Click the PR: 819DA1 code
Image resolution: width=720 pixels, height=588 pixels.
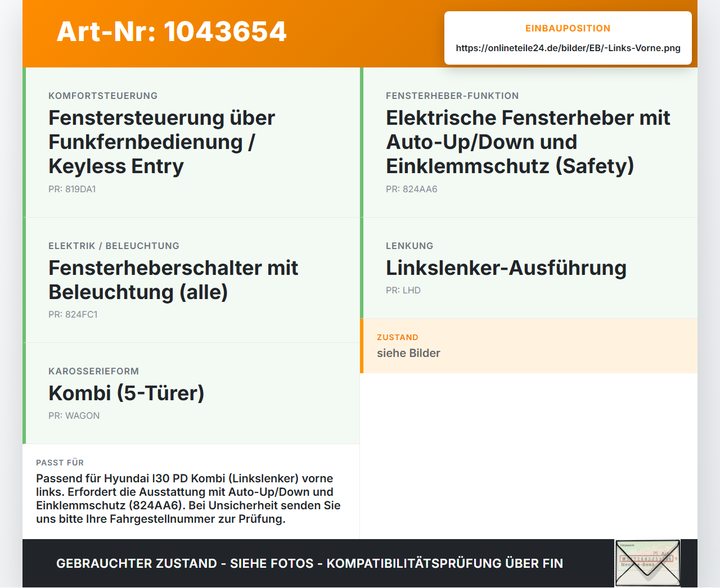click(x=72, y=189)
